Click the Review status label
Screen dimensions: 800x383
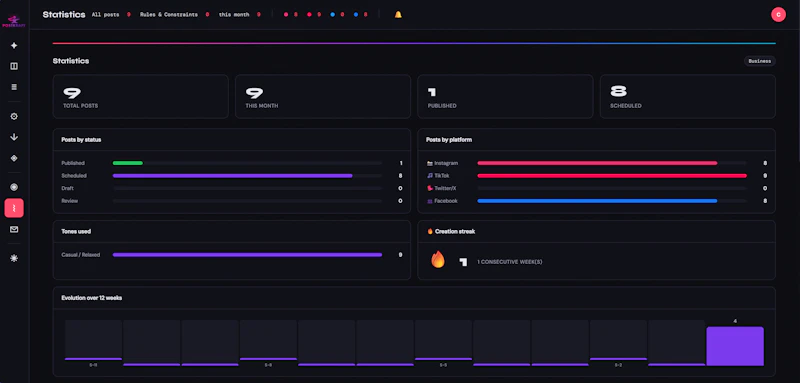tap(69, 201)
